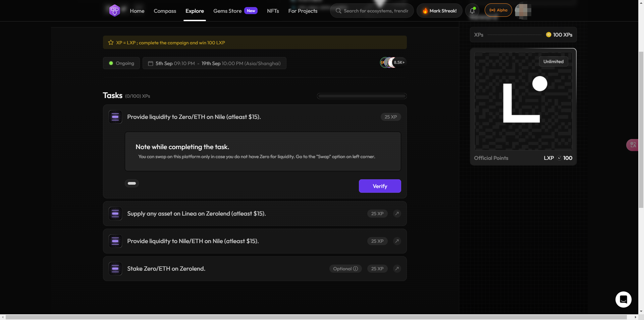Open external link for Supply asset task
The image size is (644, 320).
coord(397,214)
